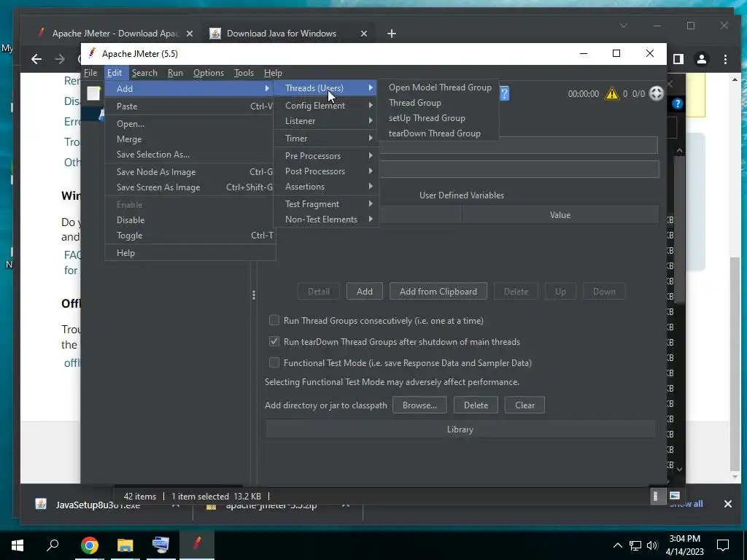This screenshot has height=560, width=747.
Task: Click Chrome's back arrow
Action: [36, 59]
